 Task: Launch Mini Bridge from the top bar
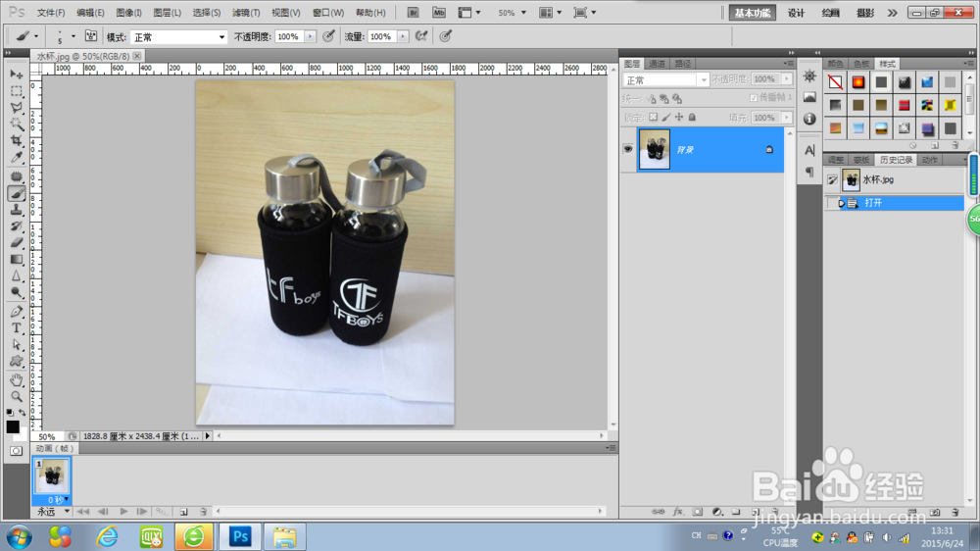pyautogui.click(x=439, y=13)
